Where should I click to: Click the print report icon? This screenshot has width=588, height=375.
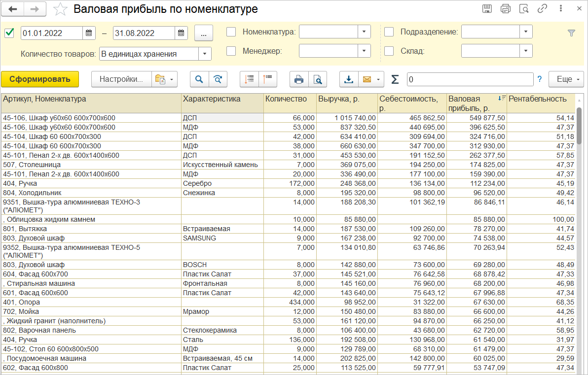[x=299, y=79]
